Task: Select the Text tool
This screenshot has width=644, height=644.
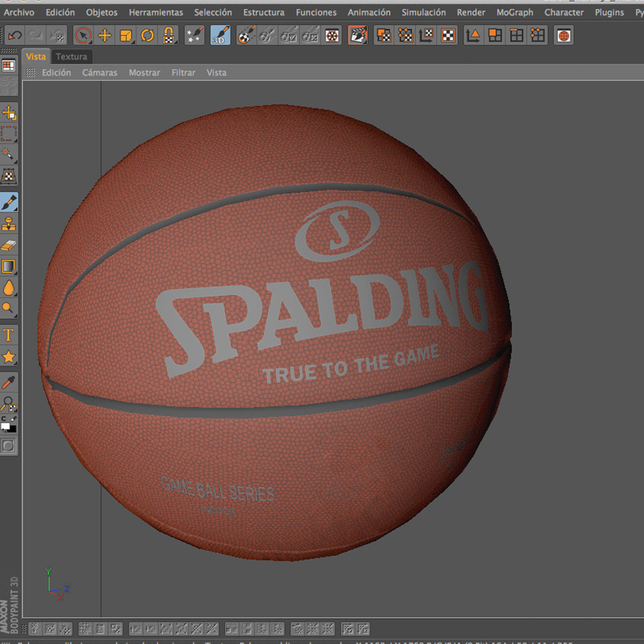Action: click(9, 335)
